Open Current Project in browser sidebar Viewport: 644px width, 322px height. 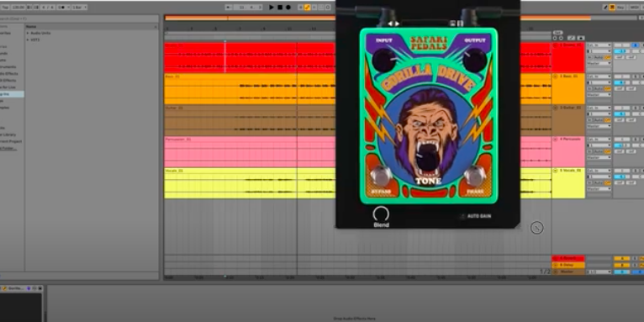tap(11, 141)
